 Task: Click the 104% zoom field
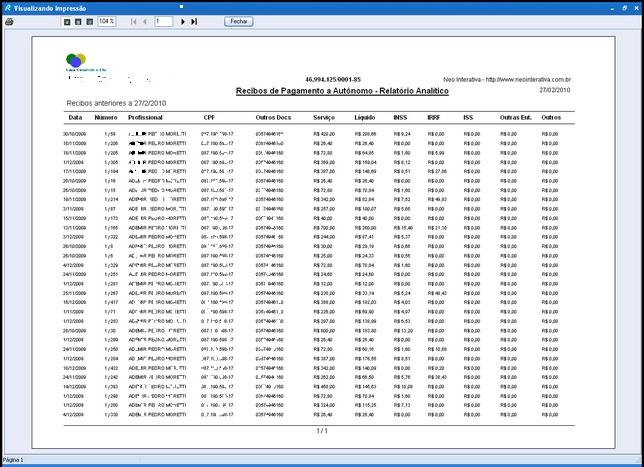click(x=107, y=21)
